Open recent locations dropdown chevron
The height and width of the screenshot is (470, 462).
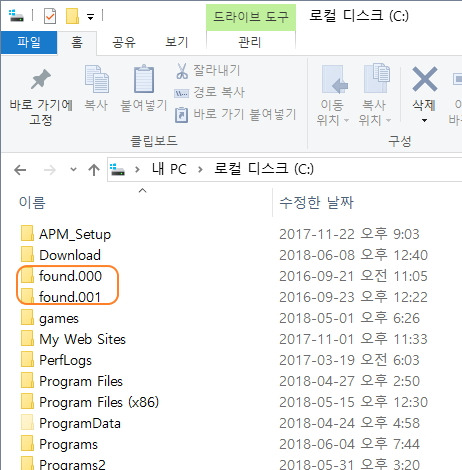click(73, 170)
